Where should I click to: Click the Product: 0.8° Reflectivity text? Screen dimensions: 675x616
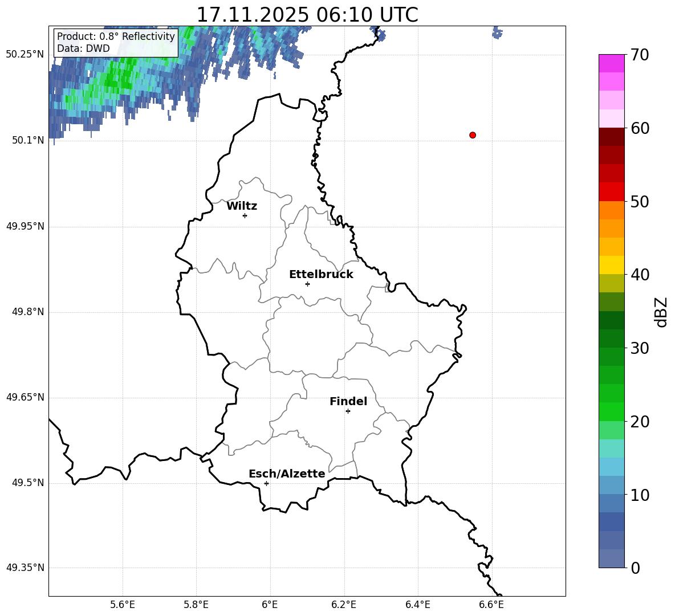pyautogui.click(x=116, y=36)
